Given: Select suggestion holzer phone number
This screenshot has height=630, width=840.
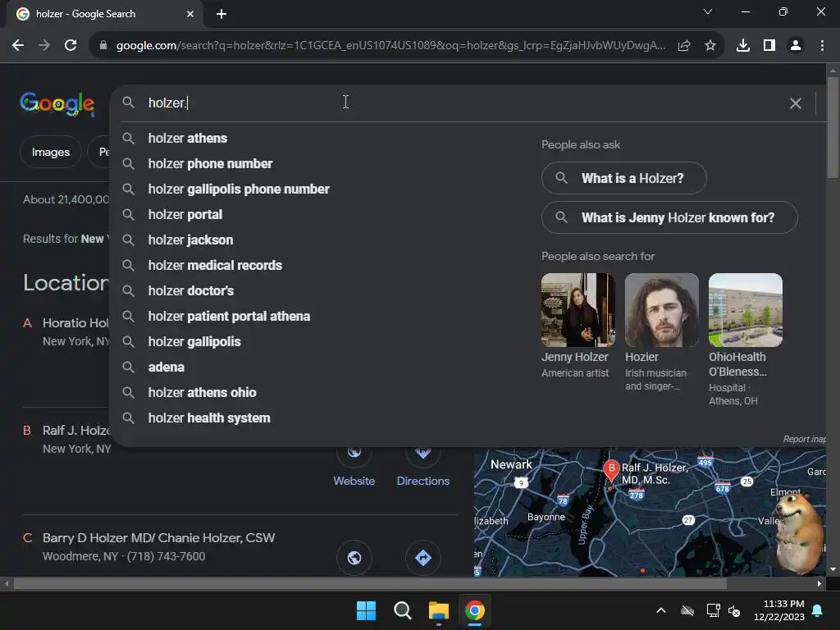Looking at the screenshot, I should pyautogui.click(x=210, y=164).
